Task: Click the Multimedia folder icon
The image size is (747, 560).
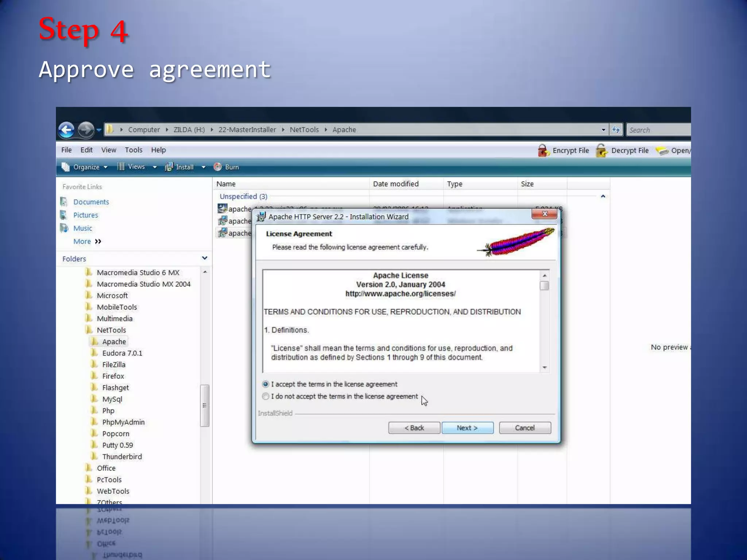Action: coord(89,318)
